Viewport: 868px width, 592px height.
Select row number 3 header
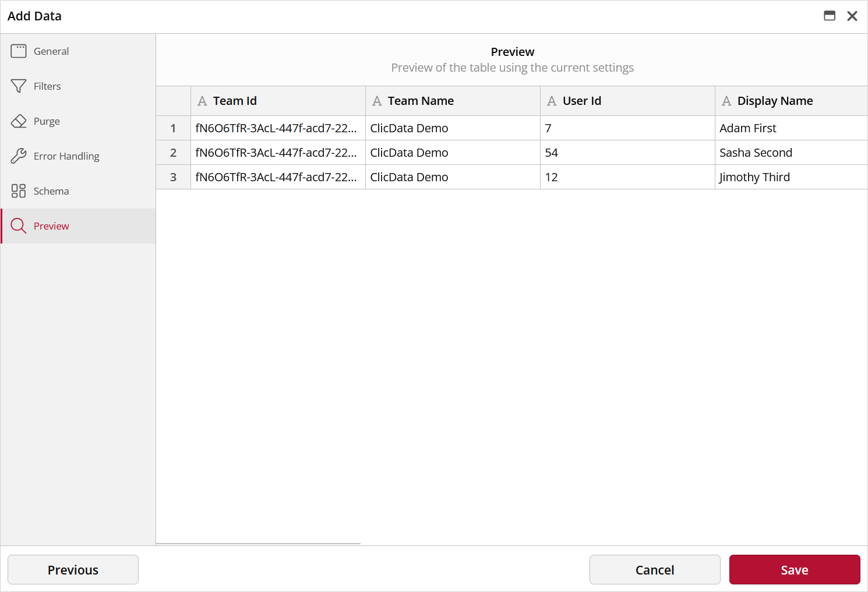point(173,177)
